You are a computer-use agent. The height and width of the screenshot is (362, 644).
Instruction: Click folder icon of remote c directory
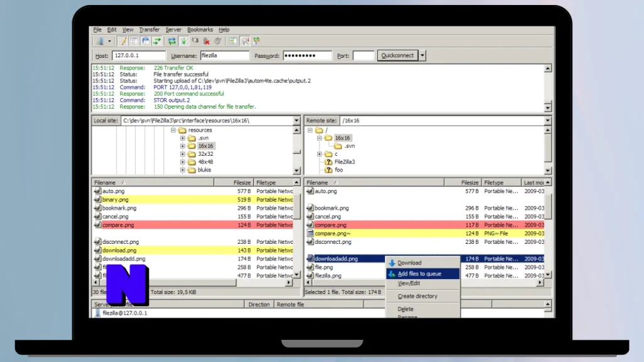pos(328,154)
